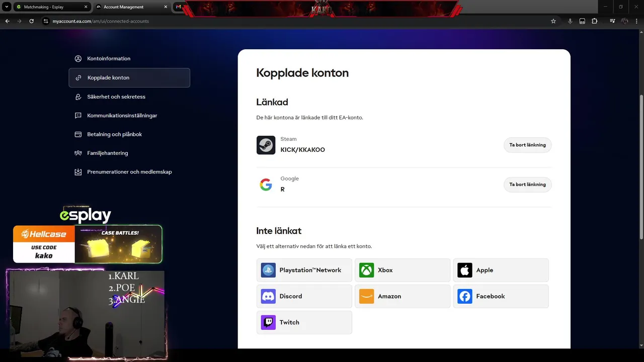Screen dimensions: 644x362
Task: Link a Discord account
Action: click(x=304, y=296)
